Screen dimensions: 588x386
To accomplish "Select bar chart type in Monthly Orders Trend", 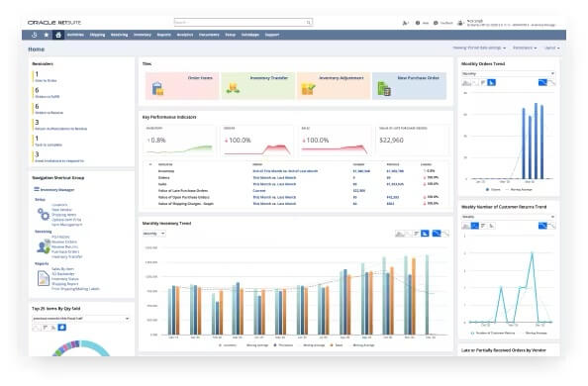I will coord(483,82).
